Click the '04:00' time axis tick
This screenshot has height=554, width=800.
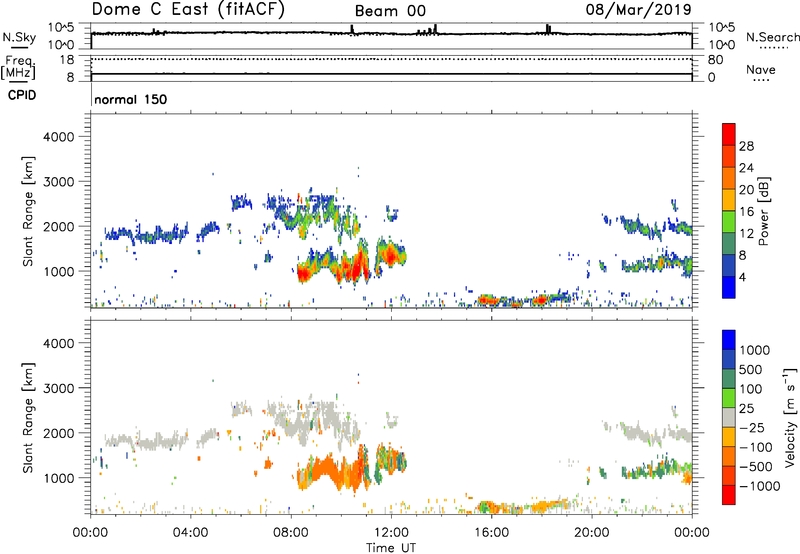[x=191, y=533]
